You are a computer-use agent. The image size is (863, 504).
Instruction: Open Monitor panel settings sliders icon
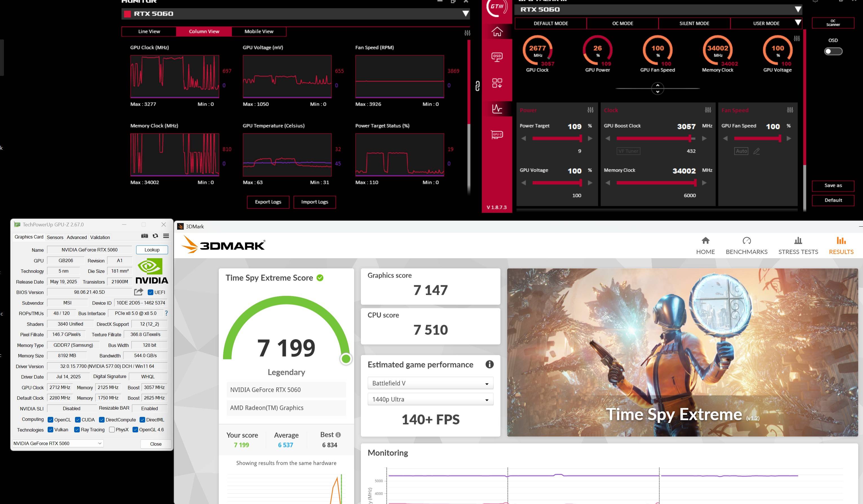tap(467, 33)
